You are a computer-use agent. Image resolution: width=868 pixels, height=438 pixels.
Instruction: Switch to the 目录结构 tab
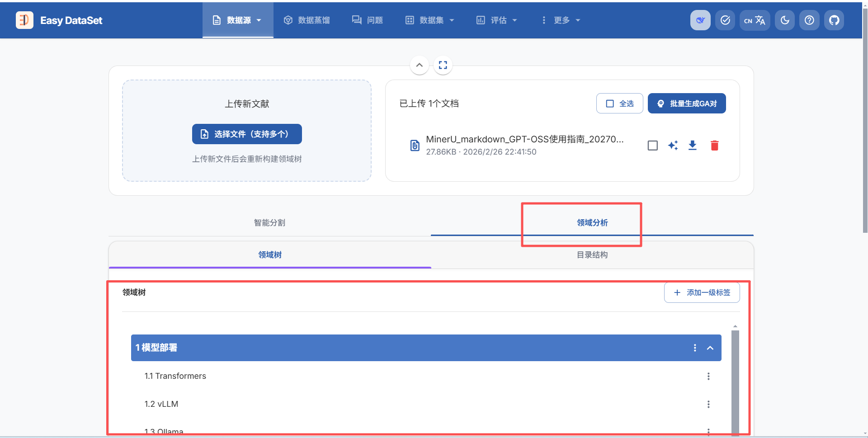tap(592, 254)
